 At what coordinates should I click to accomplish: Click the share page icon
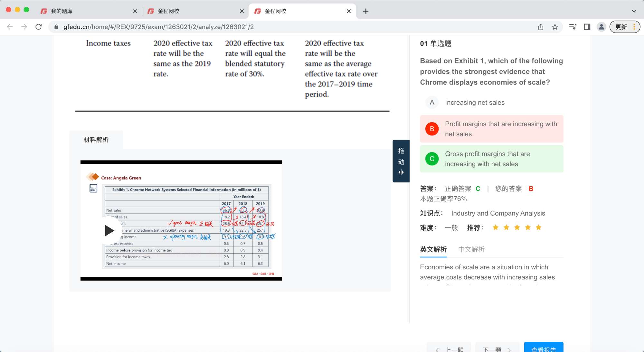click(x=541, y=27)
